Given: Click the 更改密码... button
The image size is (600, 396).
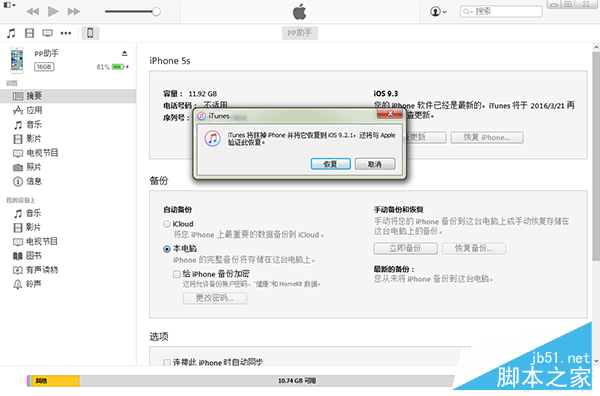Looking at the screenshot, I should pyautogui.click(x=215, y=298).
